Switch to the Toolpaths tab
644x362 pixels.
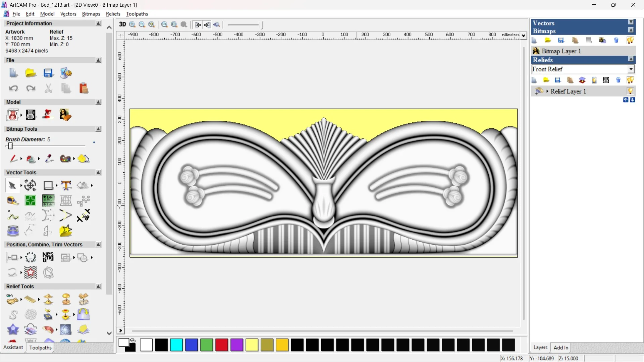[40, 348]
